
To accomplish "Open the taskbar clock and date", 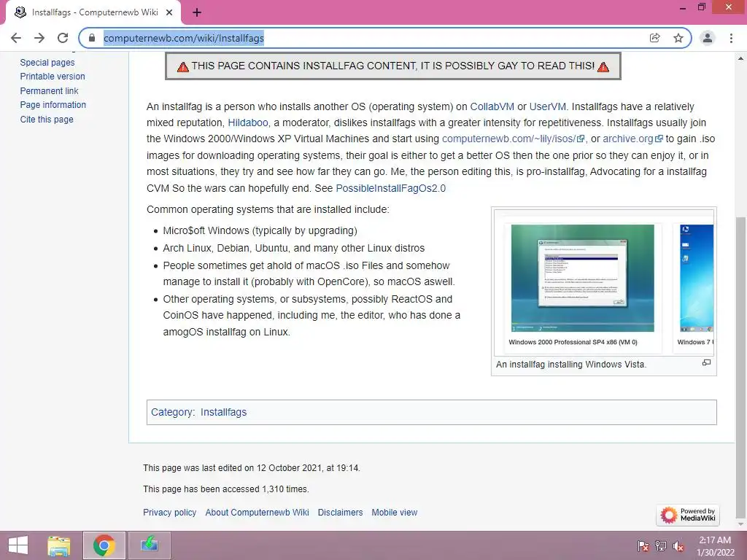I will tap(716, 546).
